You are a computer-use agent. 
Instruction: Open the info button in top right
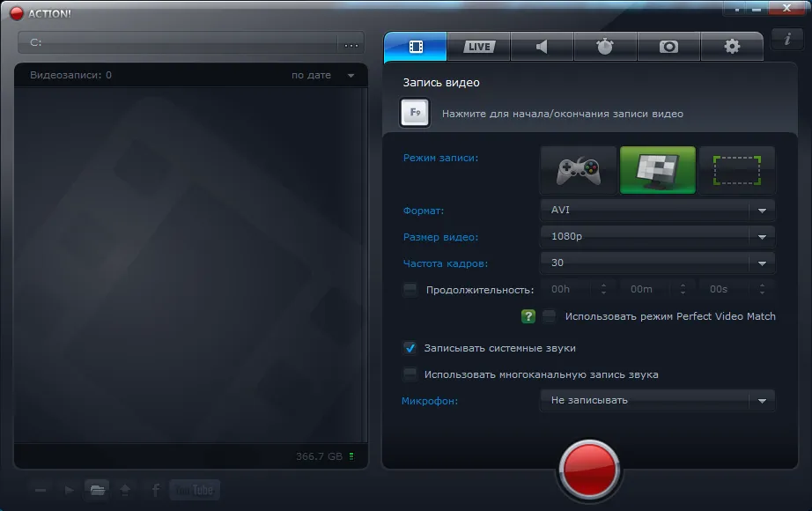[786, 41]
